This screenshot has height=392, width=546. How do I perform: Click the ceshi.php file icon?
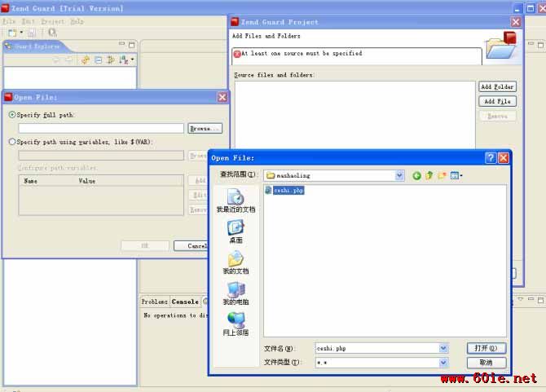tap(268, 190)
